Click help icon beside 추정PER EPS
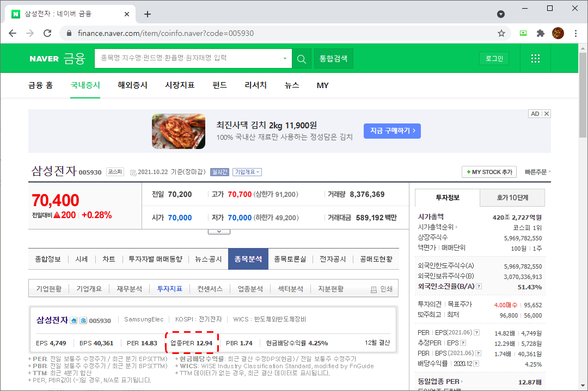This screenshot has height=391, width=588. (463, 343)
